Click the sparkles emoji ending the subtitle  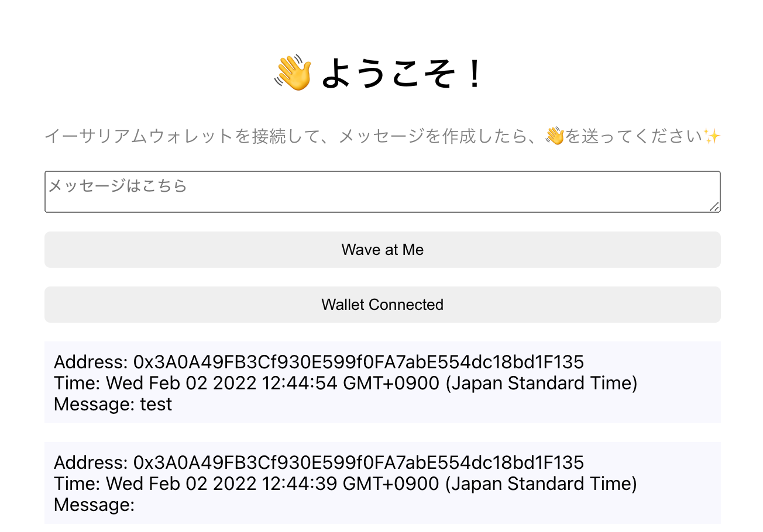click(712, 137)
